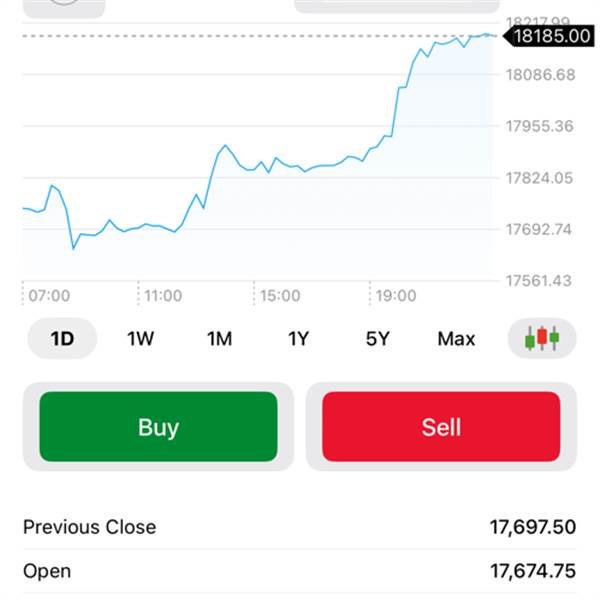Viewport: 600px width, 600px height.
Task: Show the 1Y price history
Action: coord(298,339)
